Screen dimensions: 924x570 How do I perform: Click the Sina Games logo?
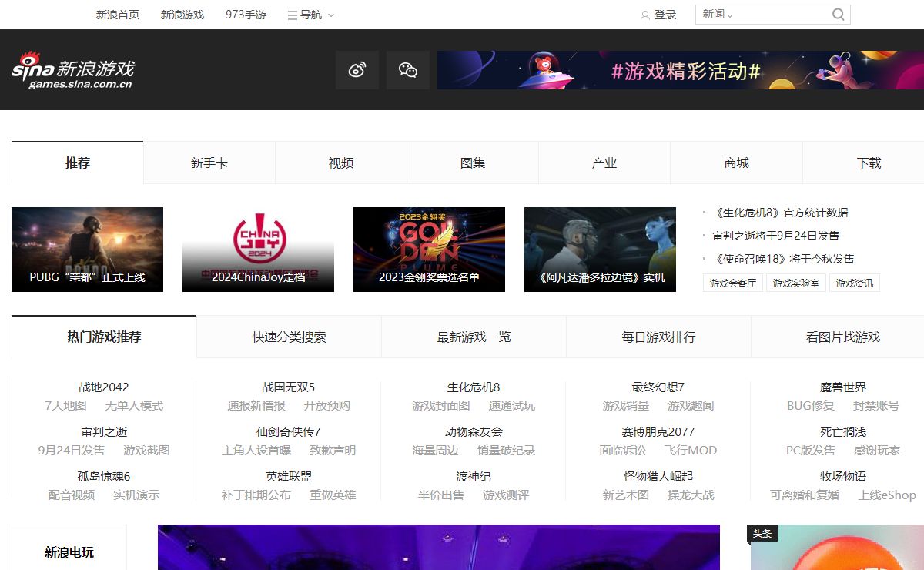pos(72,70)
